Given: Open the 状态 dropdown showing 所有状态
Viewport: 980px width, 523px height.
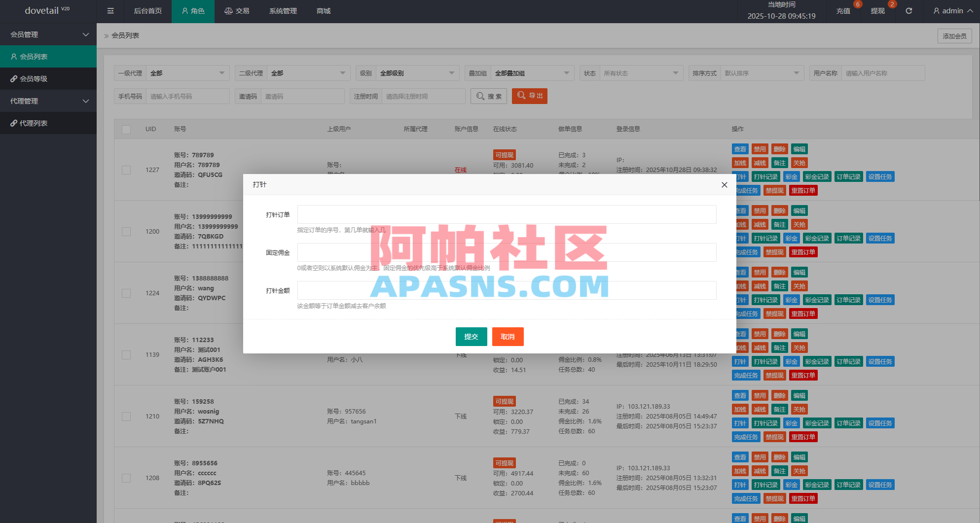Looking at the screenshot, I should tap(642, 73).
